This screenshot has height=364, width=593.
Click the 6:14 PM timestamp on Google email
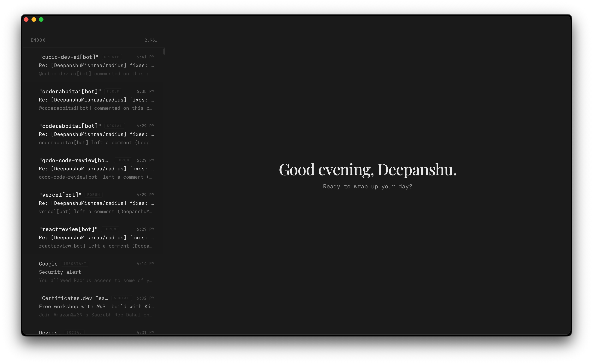click(145, 264)
